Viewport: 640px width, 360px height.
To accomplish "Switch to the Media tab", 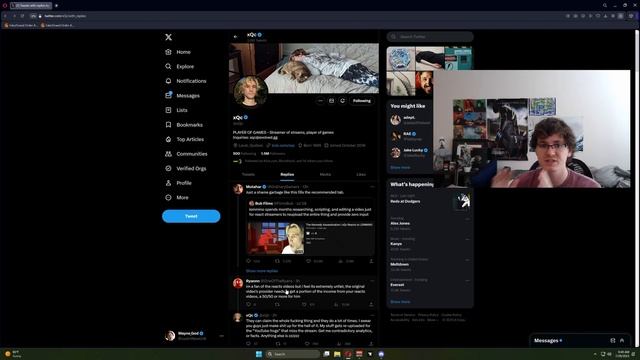I will click(325, 175).
